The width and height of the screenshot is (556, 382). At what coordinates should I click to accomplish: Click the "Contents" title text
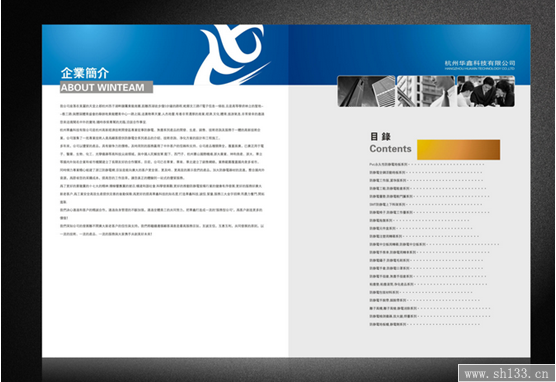[390, 149]
